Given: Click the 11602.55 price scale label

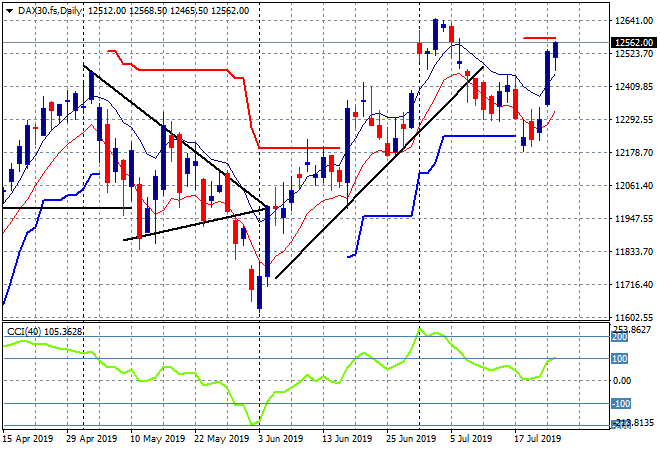Looking at the screenshot, I should point(633,318).
